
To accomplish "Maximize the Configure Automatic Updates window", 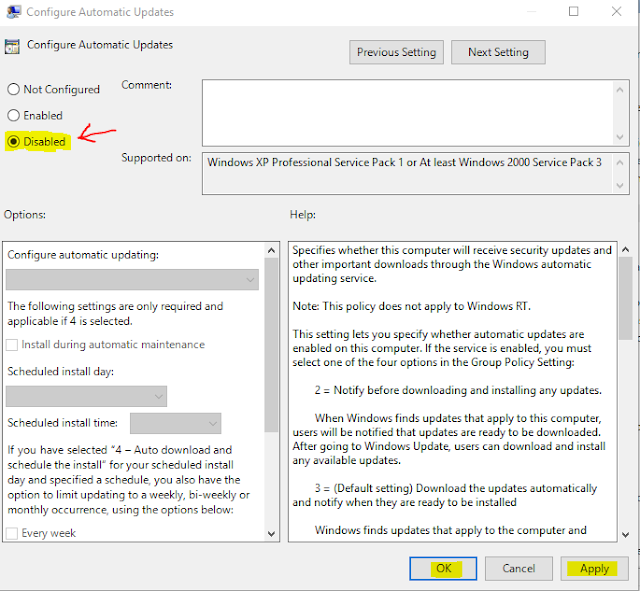I will pos(573,11).
